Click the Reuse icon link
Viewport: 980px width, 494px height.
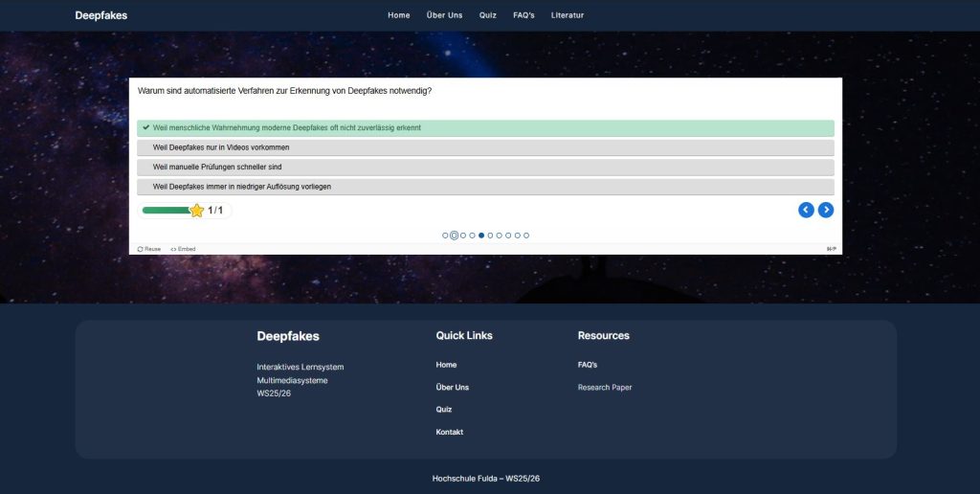pyautogui.click(x=149, y=249)
